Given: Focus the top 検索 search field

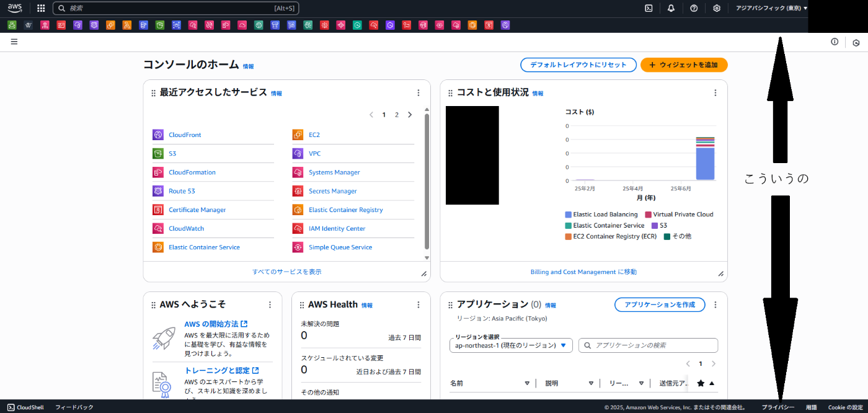Looking at the screenshot, I should 176,8.
